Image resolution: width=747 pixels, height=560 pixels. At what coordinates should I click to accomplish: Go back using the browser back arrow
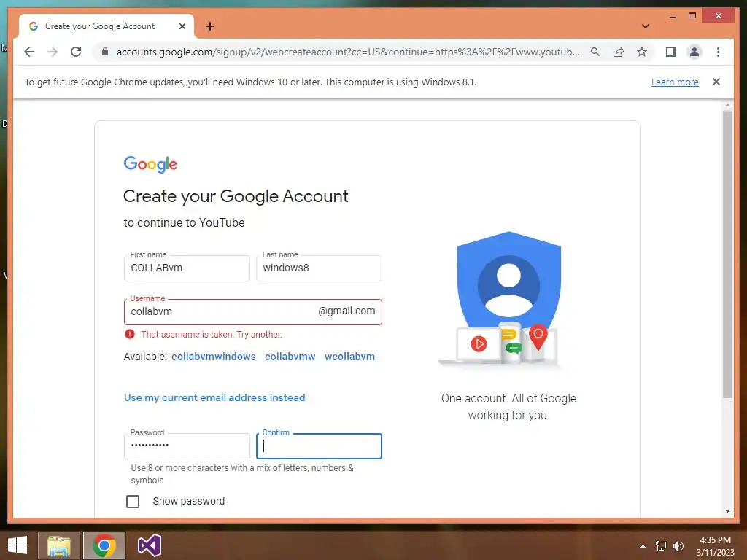(29, 52)
